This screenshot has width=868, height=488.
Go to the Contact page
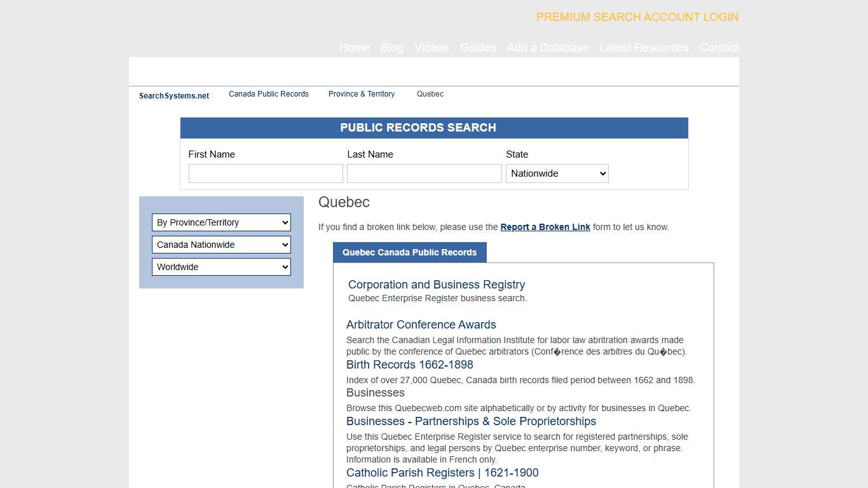click(719, 48)
